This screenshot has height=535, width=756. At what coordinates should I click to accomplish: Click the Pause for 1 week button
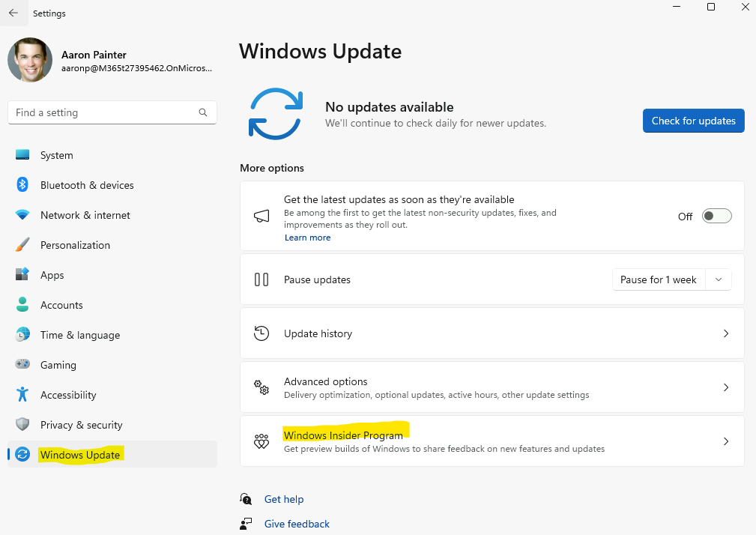(x=658, y=279)
